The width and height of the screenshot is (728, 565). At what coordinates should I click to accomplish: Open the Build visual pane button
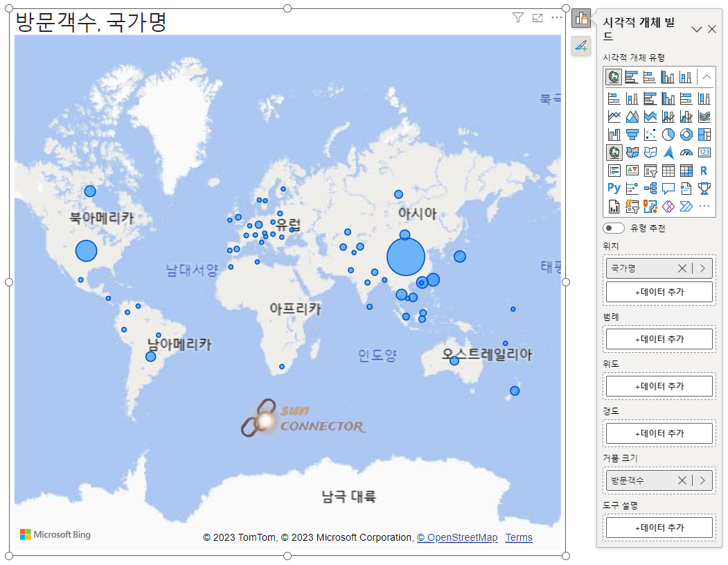581,19
